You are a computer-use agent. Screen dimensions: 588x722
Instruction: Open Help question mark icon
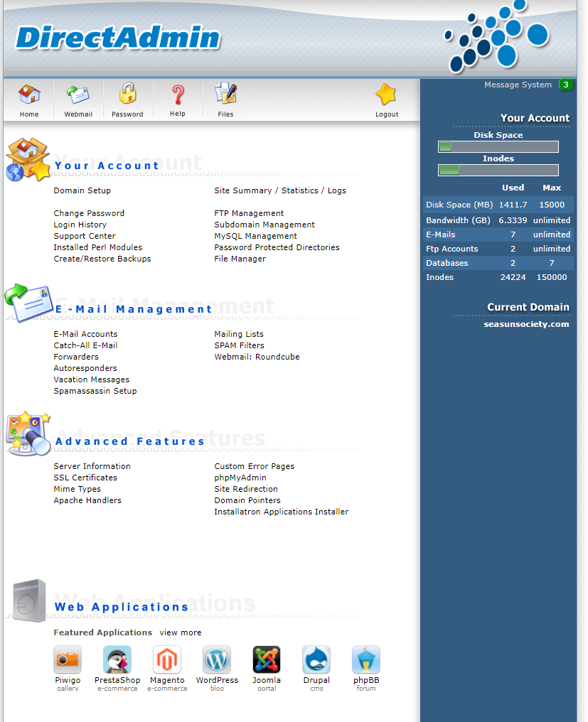pyautogui.click(x=178, y=95)
